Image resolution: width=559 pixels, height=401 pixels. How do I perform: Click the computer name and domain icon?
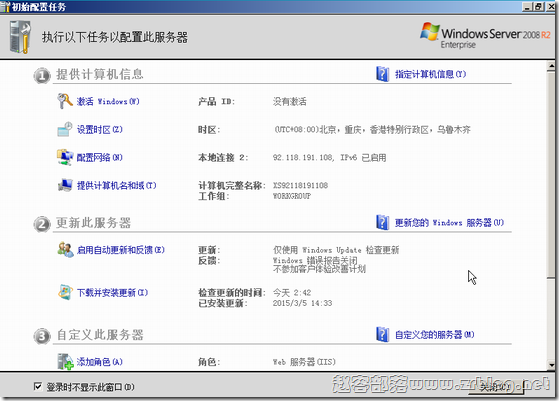click(x=65, y=185)
